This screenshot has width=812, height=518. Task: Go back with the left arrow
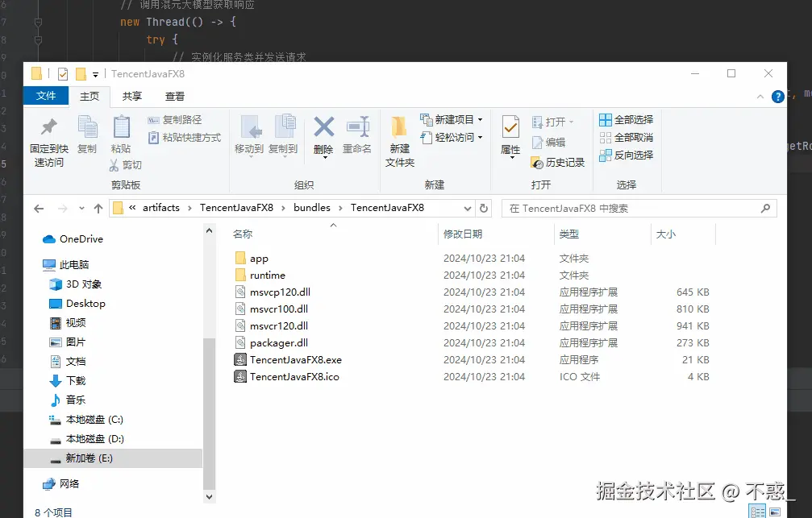point(39,209)
